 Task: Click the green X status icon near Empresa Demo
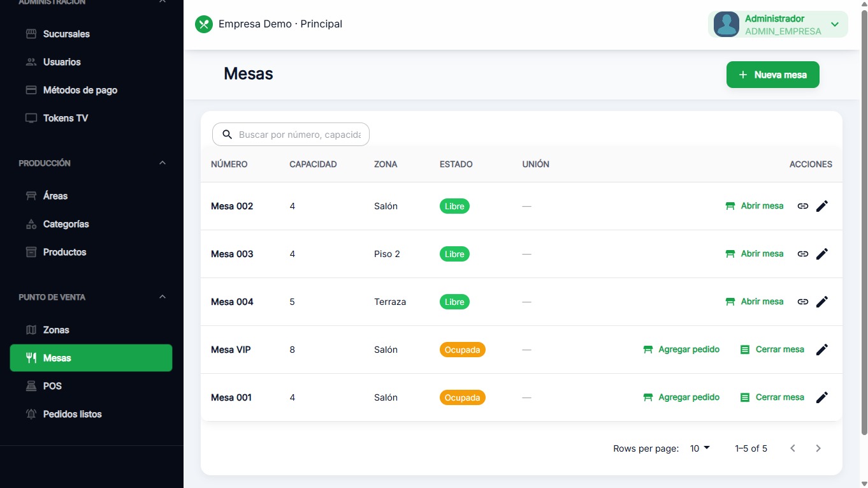[203, 24]
